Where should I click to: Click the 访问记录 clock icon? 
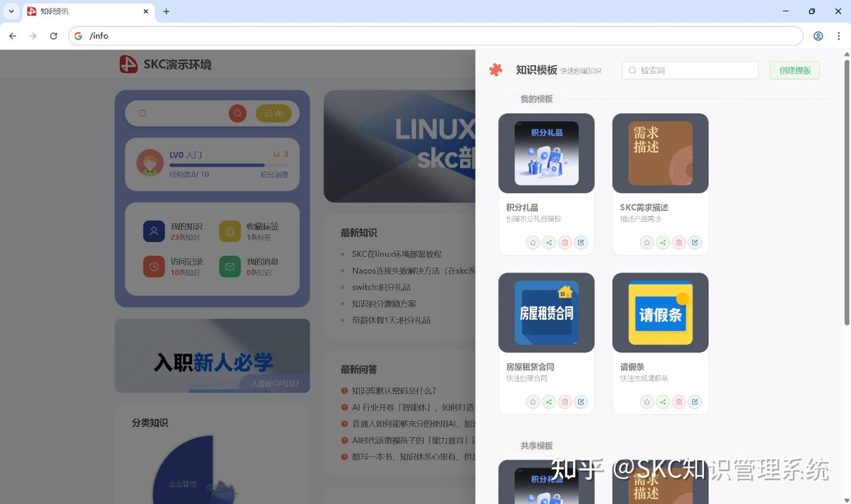point(154,266)
